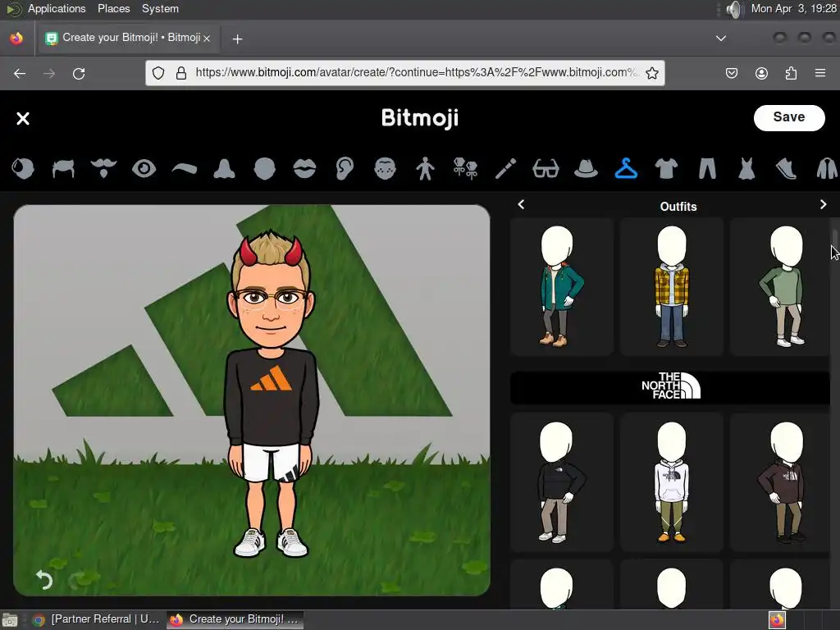This screenshot has height=630, width=840.
Task: Undo last avatar change
Action: pos(44,579)
